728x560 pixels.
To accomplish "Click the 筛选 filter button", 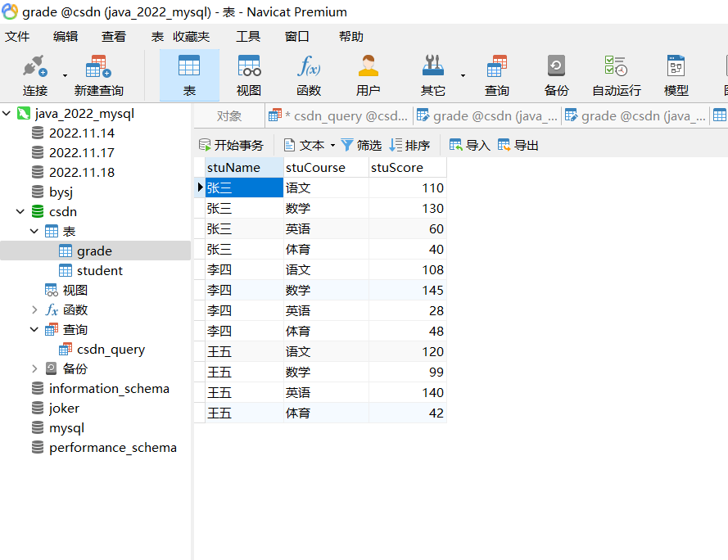I will pyautogui.click(x=361, y=146).
